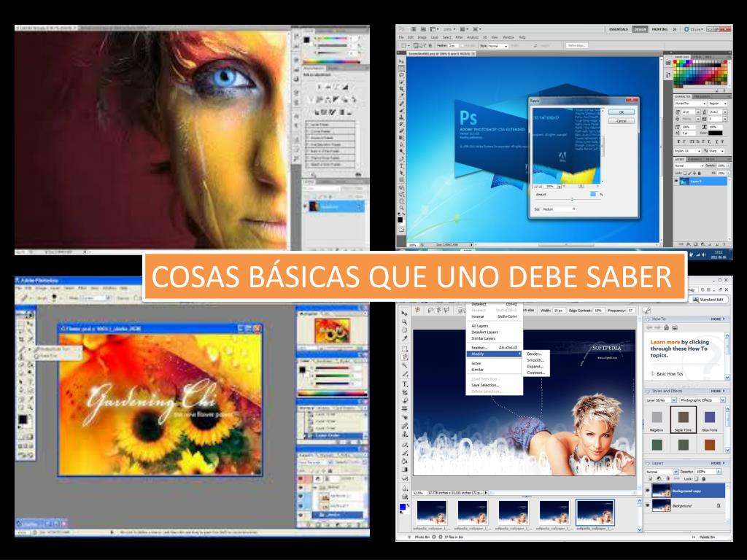Switch to the DESIGN workspace tab
The height and width of the screenshot is (560, 747).
coord(640,29)
